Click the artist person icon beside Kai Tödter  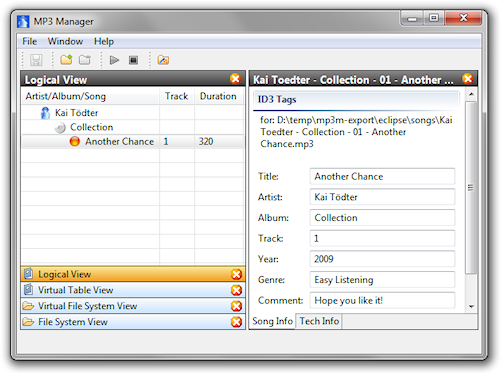(45, 113)
